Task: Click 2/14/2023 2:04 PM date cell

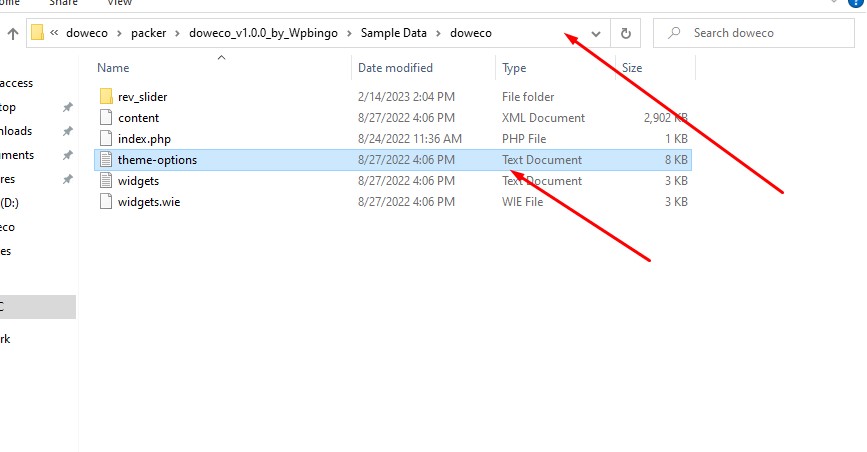Action: (406, 97)
